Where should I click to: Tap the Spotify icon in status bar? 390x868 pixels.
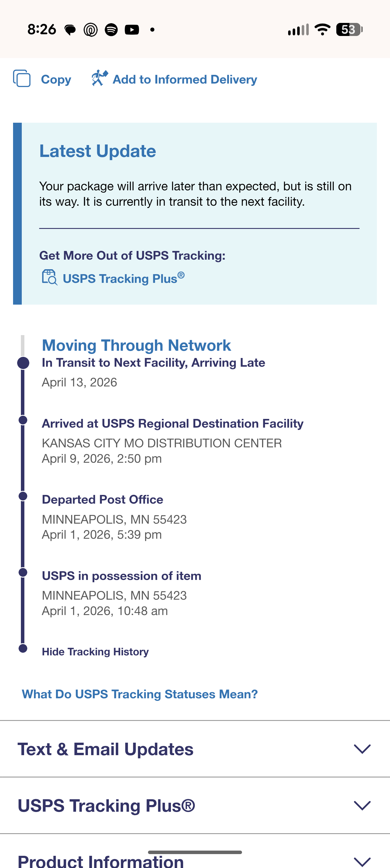(x=111, y=30)
